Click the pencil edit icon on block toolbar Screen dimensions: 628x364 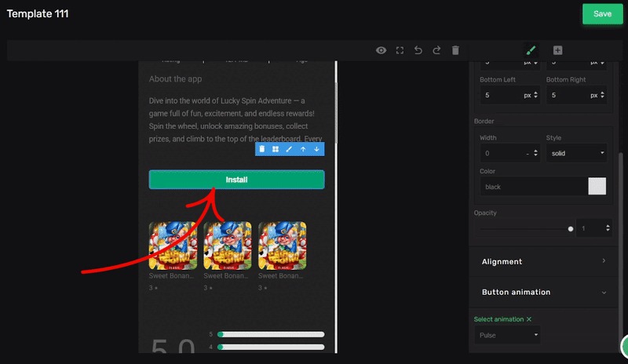pos(289,149)
